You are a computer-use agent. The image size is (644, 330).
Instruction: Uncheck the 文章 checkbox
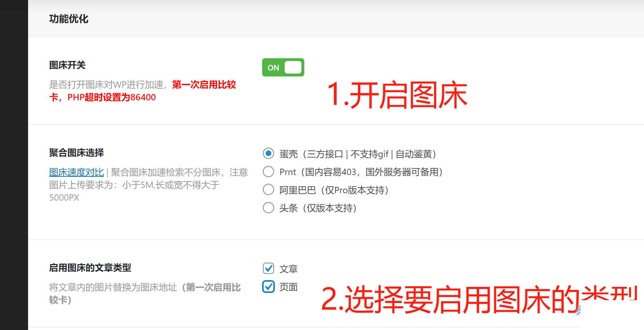point(268,268)
